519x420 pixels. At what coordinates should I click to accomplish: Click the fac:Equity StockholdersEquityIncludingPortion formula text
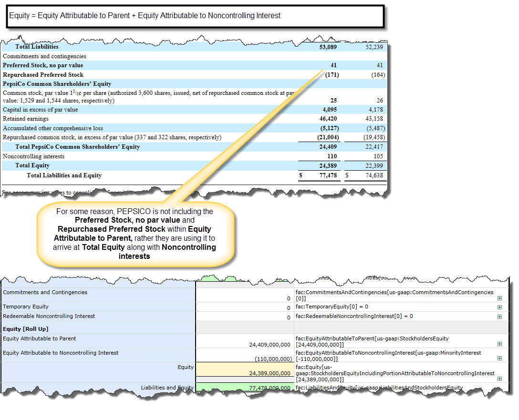[x=395, y=373]
